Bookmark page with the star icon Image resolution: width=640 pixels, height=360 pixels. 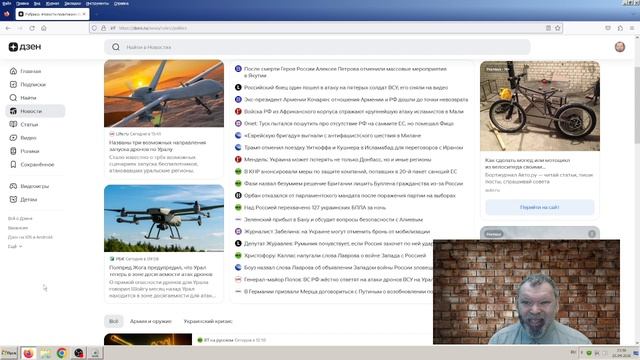pos(558,28)
